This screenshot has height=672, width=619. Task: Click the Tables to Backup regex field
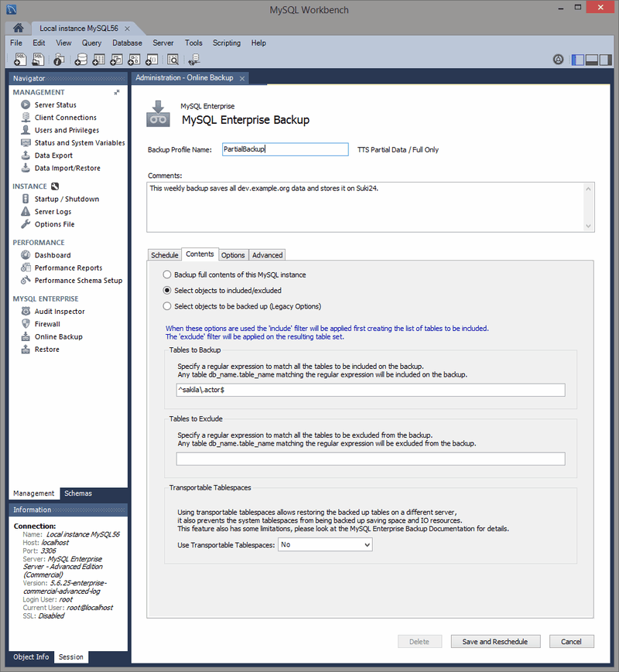371,390
